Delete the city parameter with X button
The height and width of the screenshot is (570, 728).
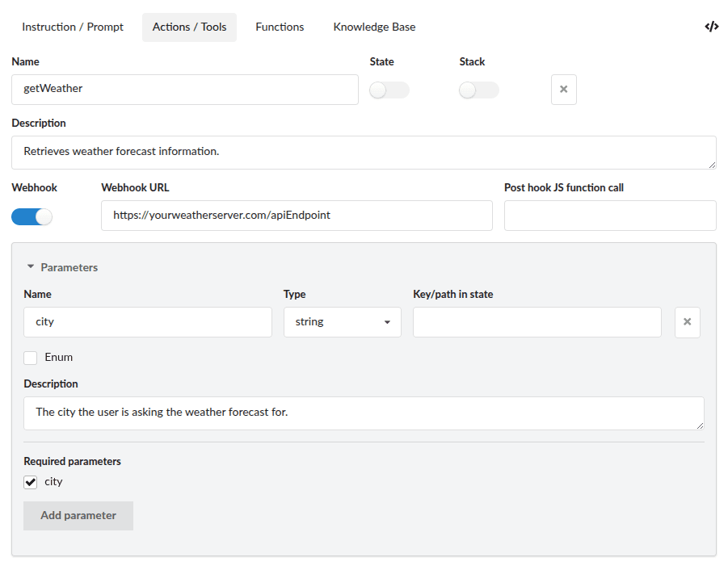coord(687,322)
